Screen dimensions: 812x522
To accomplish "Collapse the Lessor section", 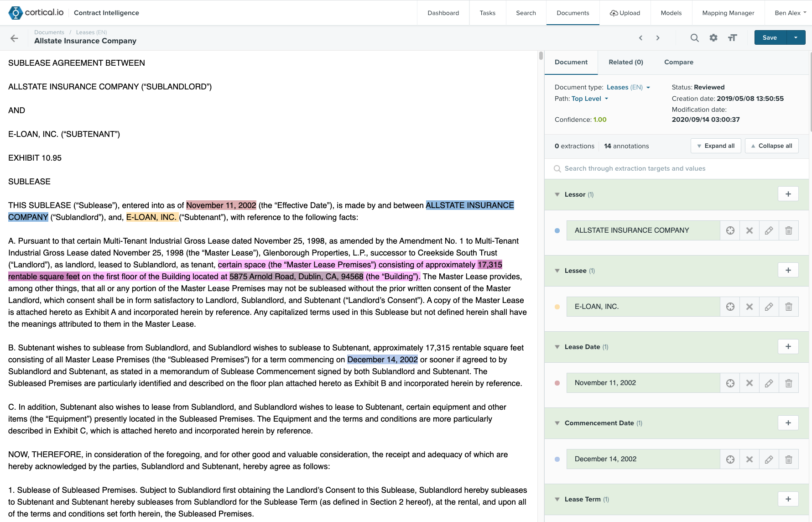I will coord(557,194).
